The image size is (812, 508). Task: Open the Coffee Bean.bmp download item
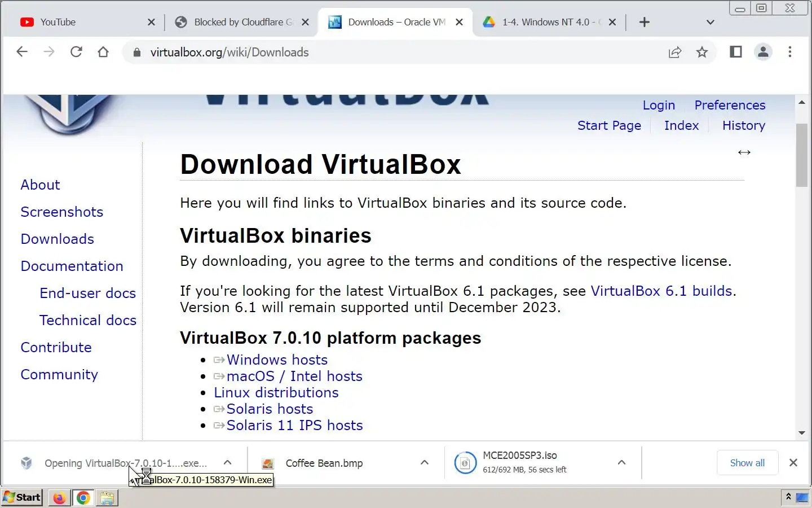pyautogui.click(x=324, y=463)
